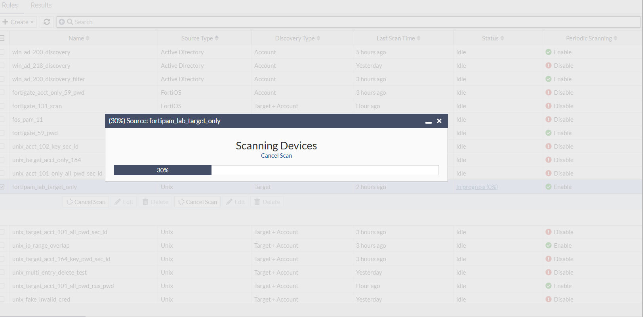Click the unix_target_acct_101_all_pwd_sec_id row name

click(x=60, y=232)
